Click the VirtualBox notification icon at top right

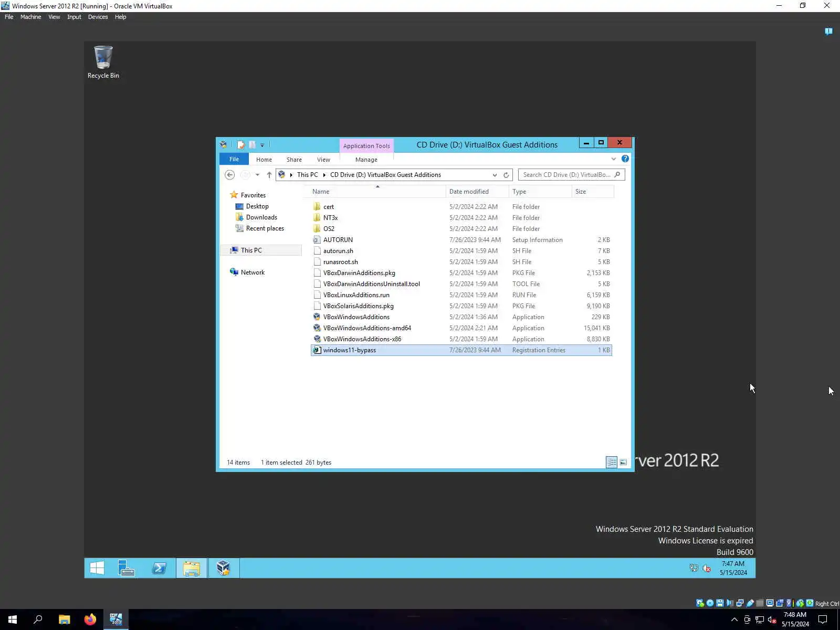(828, 31)
